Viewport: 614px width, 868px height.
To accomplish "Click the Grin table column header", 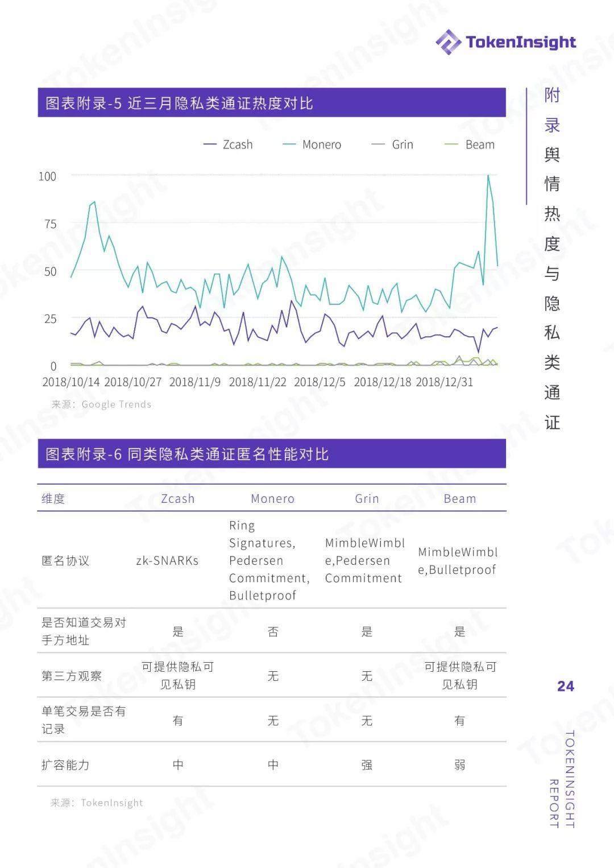I will 367,499.
